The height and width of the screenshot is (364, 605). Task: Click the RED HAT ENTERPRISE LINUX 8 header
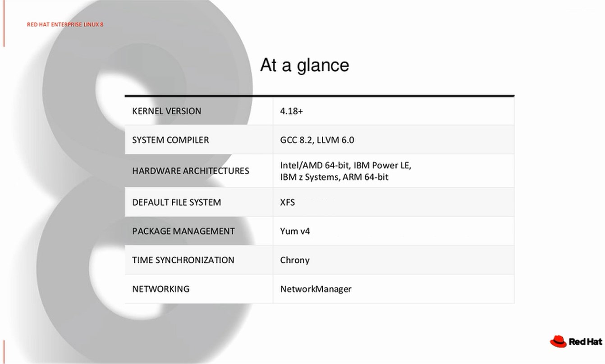(x=65, y=24)
